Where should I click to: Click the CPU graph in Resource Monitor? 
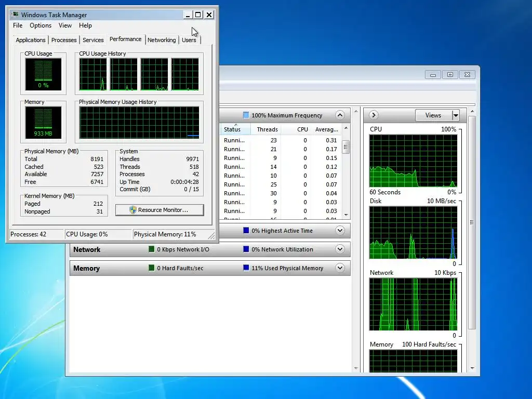[413, 161]
